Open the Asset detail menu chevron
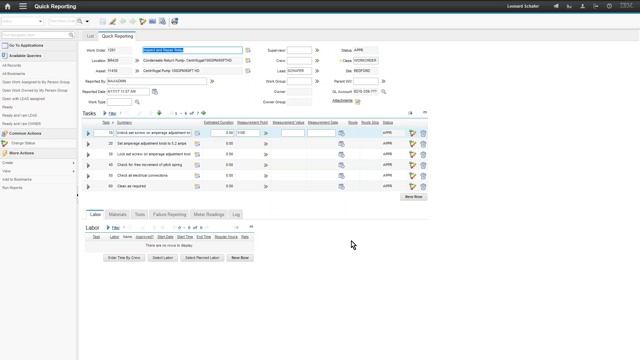This screenshot has height=360, width=640. coord(137,71)
